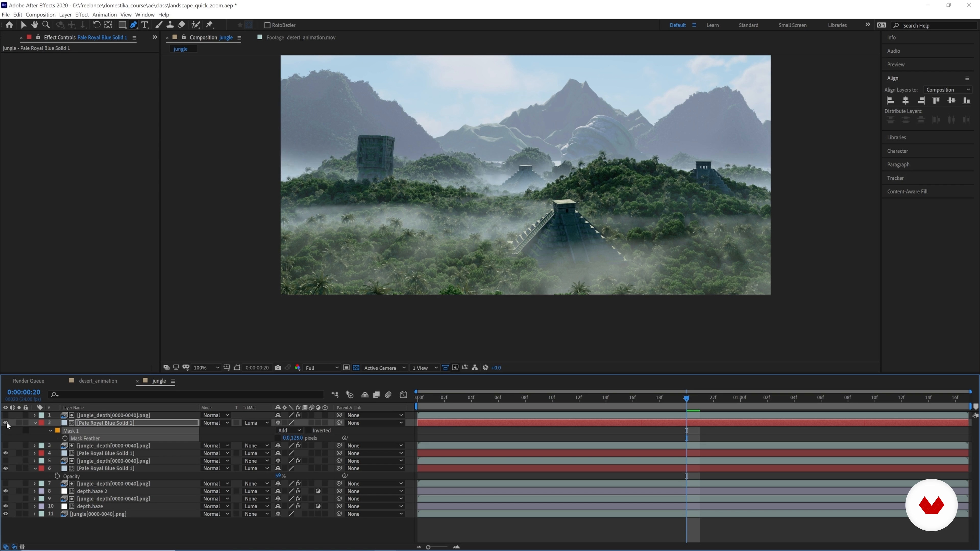Click the Region of Interest icon

pyautogui.click(x=346, y=368)
